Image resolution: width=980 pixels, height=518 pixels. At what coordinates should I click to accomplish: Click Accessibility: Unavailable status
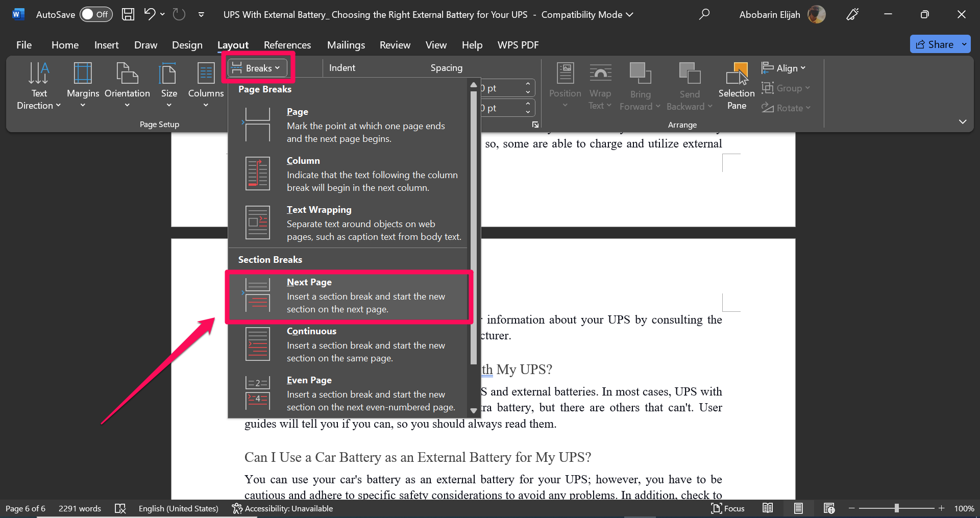pyautogui.click(x=282, y=508)
